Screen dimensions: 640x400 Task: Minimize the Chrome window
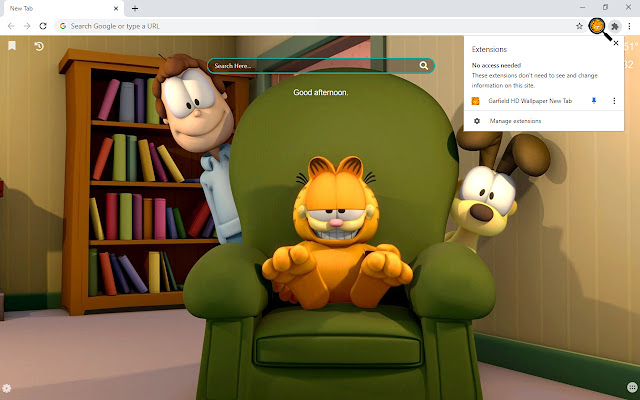[x=582, y=7]
